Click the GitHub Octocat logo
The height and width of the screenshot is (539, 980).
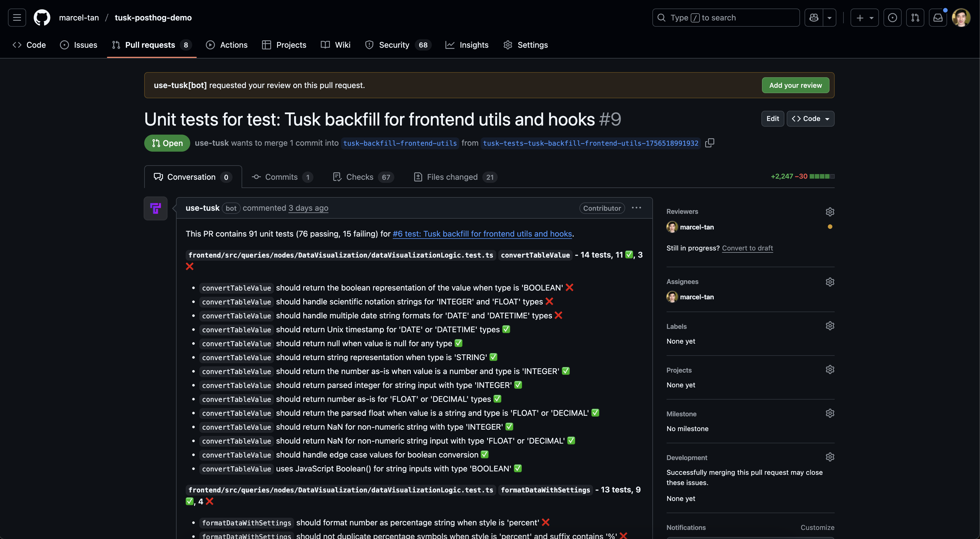42,18
